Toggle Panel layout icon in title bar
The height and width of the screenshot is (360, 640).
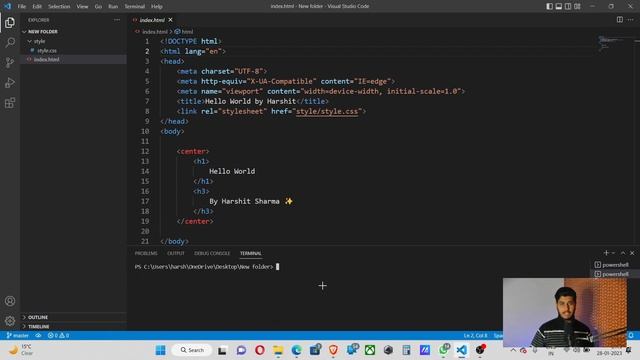(559, 6)
